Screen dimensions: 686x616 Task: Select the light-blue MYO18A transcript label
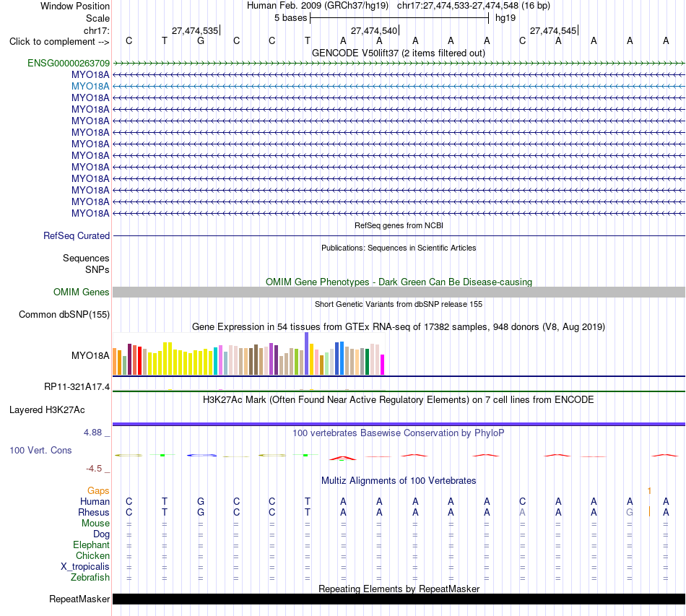pyautogui.click(x=90, y=86)
